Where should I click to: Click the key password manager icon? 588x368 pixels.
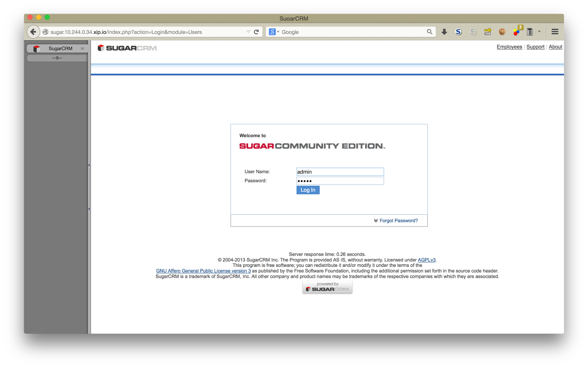coord(488,32)
